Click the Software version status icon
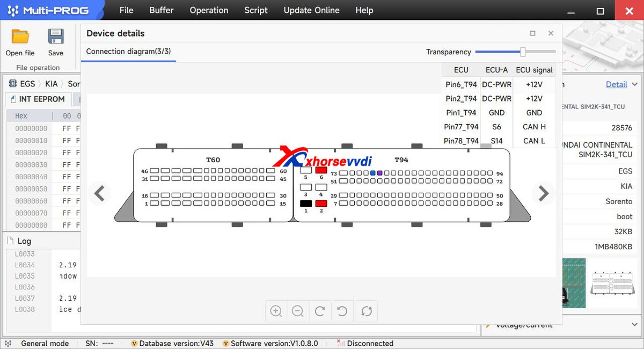This screenshot has height=349, width=644. [226, 344]
